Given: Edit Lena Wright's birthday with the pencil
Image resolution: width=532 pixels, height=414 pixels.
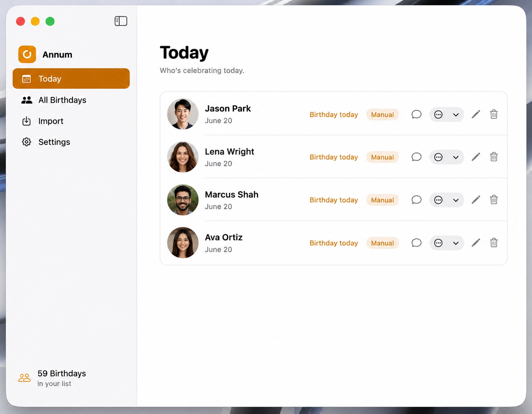Looking at the screenshot, I should (x=476, y=157).
